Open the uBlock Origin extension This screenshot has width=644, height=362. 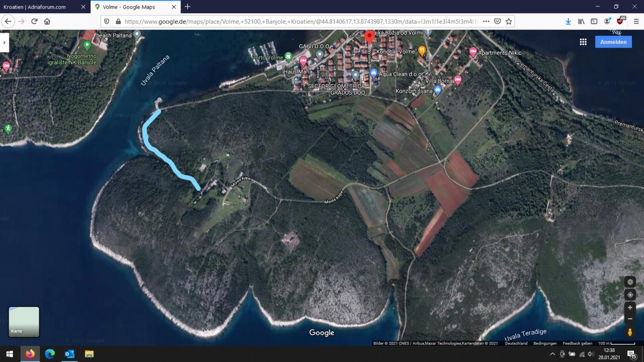click(x=620, y=21)
